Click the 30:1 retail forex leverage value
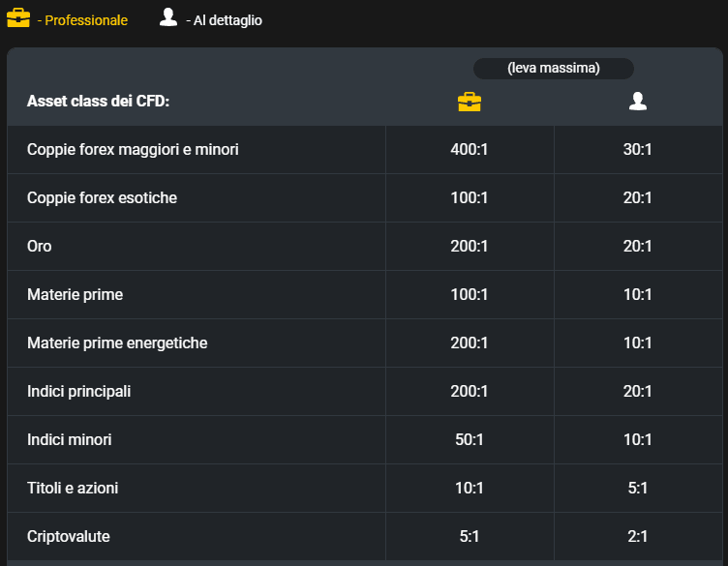The width and height of the screenshot is (728, 566). pos(637,149)
